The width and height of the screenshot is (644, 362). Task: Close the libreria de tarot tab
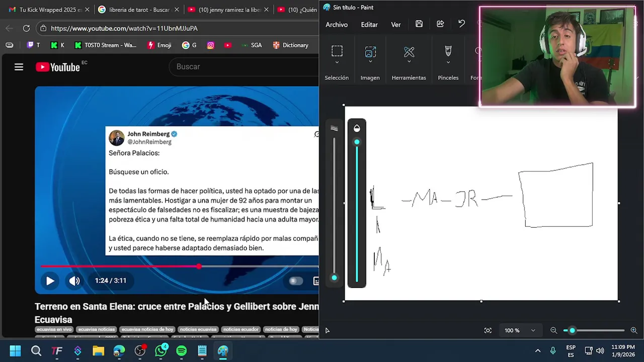pos(177,10)
